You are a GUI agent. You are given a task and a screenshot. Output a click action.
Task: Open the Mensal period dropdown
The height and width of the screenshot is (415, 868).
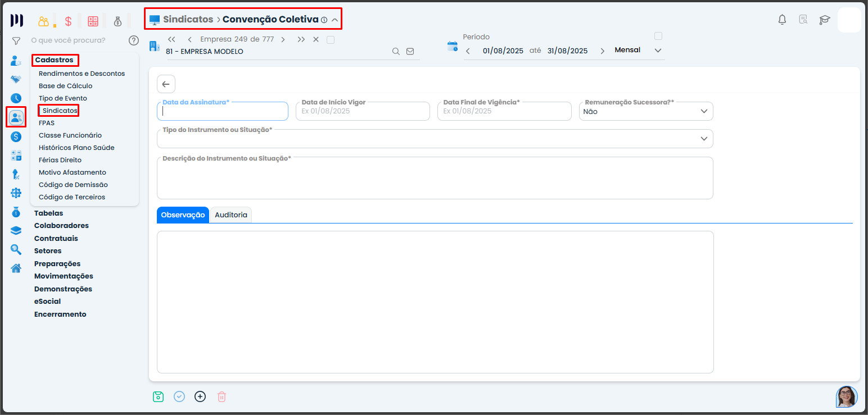(658, 51)
